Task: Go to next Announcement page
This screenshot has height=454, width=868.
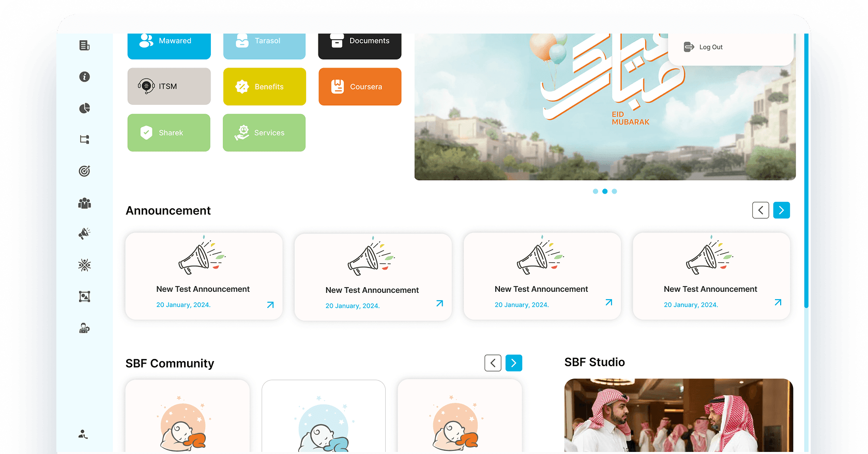Action: point(781,210)
